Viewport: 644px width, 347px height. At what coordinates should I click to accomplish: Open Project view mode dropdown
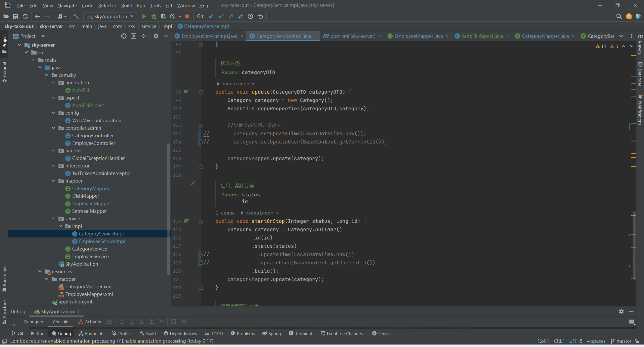[x=43, y=36]
